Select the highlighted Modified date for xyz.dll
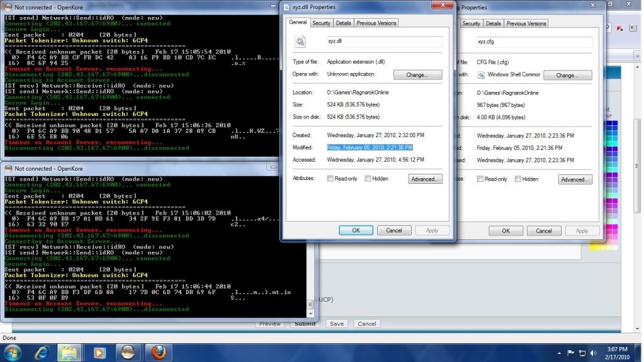This screenshot has height=362, width=644. [370, 147]
